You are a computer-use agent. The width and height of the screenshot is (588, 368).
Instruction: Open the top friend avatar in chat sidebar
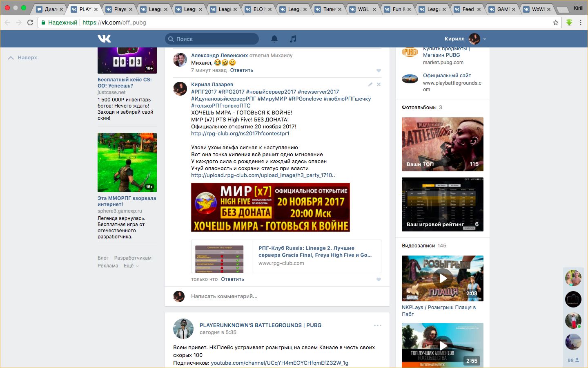pos(573,278)
